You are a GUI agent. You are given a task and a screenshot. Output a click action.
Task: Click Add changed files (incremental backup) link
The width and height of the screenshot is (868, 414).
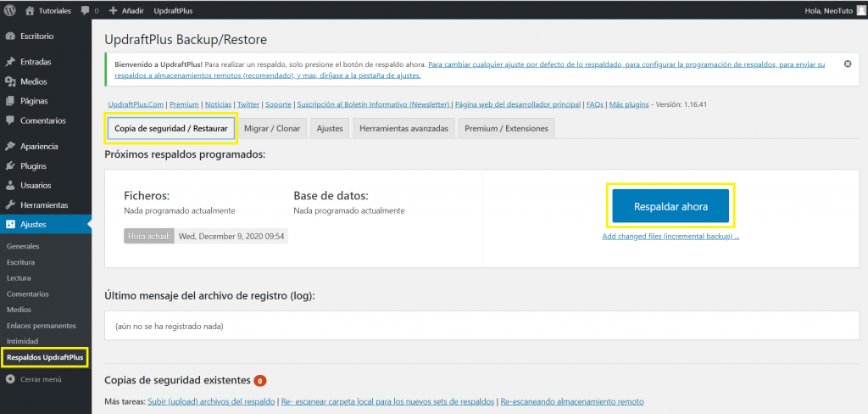671,236
